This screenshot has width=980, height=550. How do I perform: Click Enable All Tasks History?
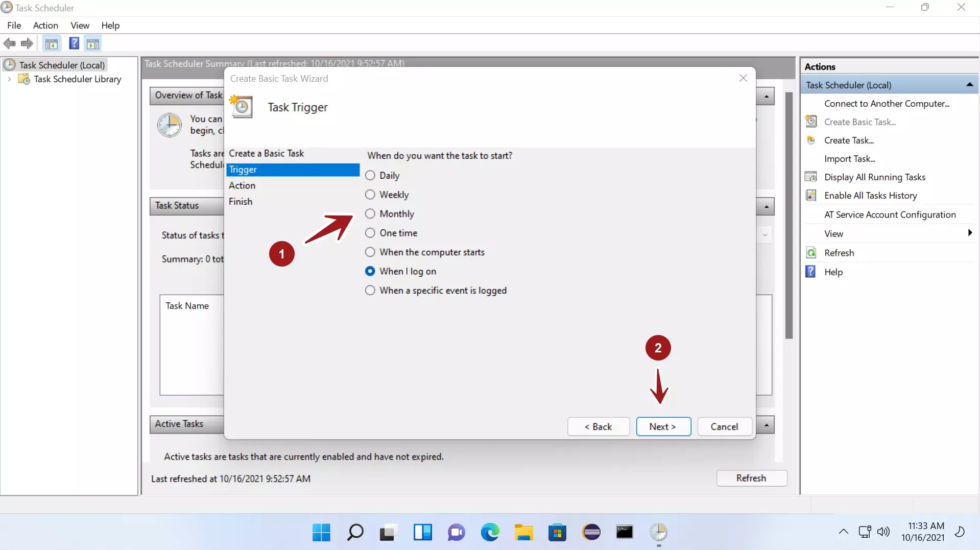(871, 195)
